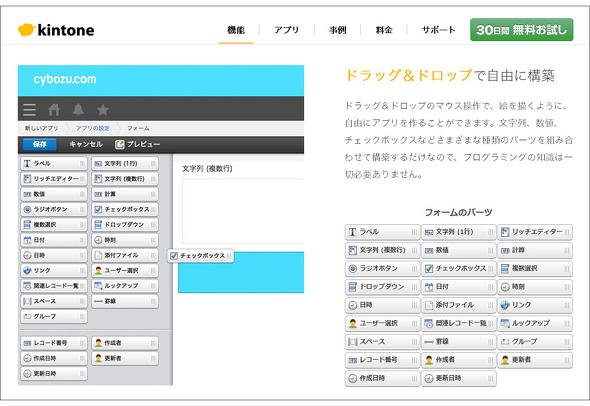Select リッチエディター in the editor's left palette
The width and height of the screenshot is (590, 406).
[54, 179]
